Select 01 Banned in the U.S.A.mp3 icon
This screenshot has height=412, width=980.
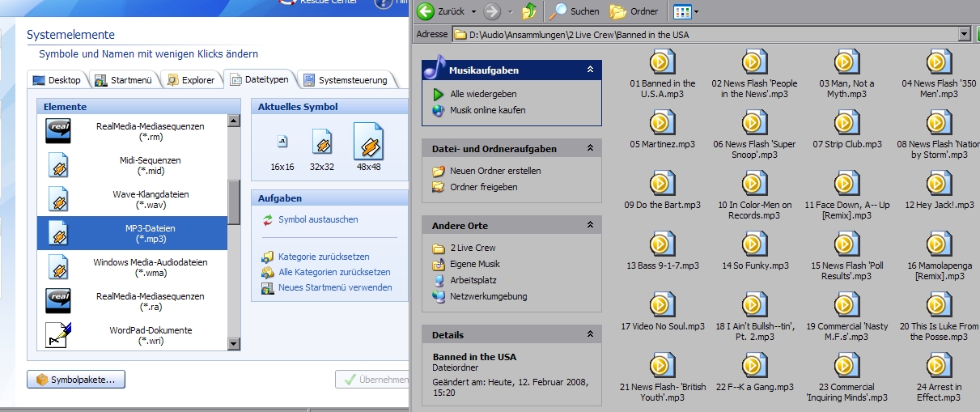pos(661,62)
